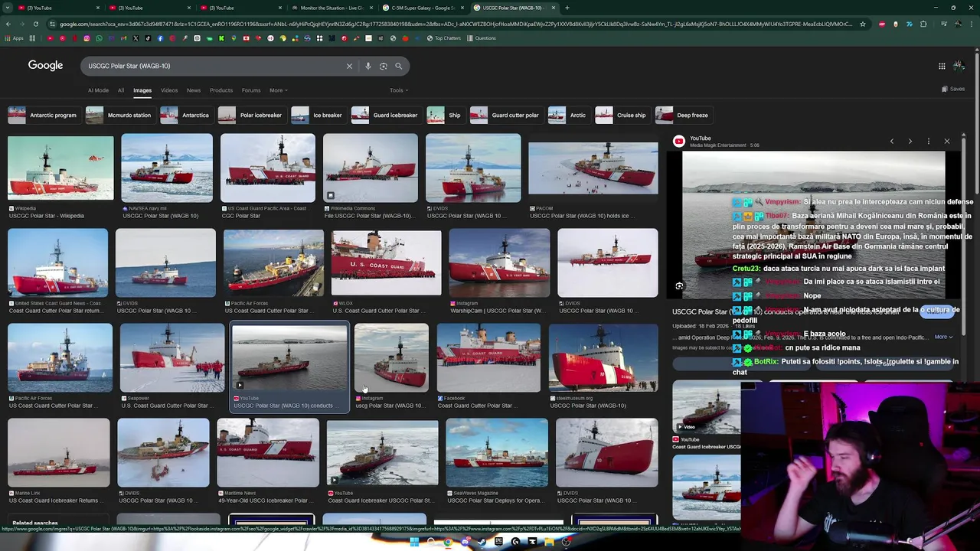Image resolution: width=980 pixels, height=551 pixels.
Task: Open the Google apps grid
Action: [942, 66]
